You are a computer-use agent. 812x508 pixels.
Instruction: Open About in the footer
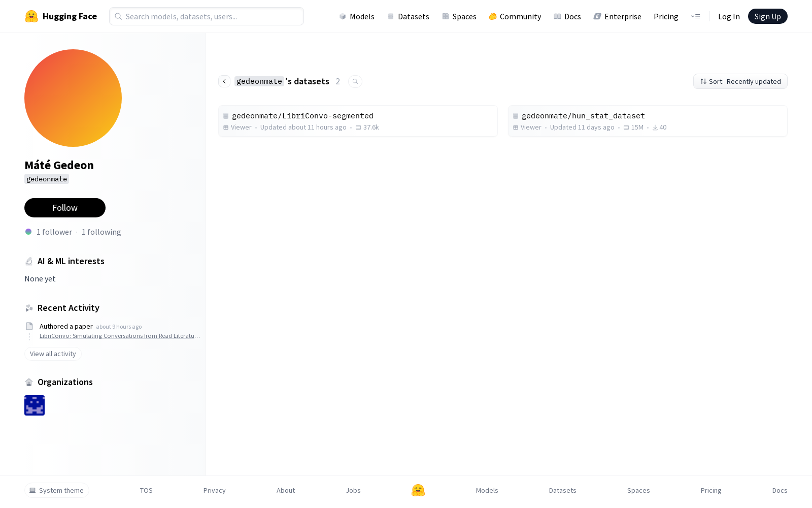(x=286, y=490)
